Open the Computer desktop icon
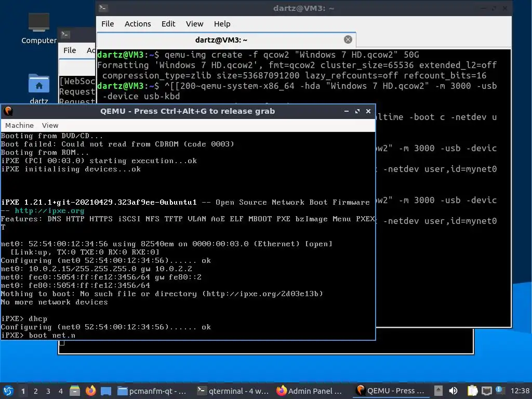Viewport: 532px width, 399px height. pyautogui.click(x=39, y=29)
